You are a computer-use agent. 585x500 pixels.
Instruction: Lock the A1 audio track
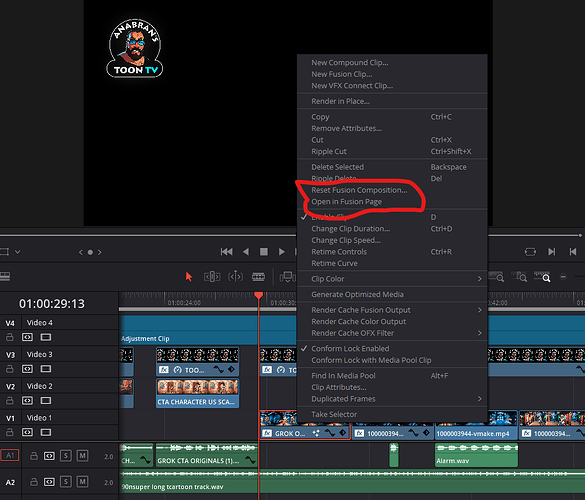click(34, 456)
